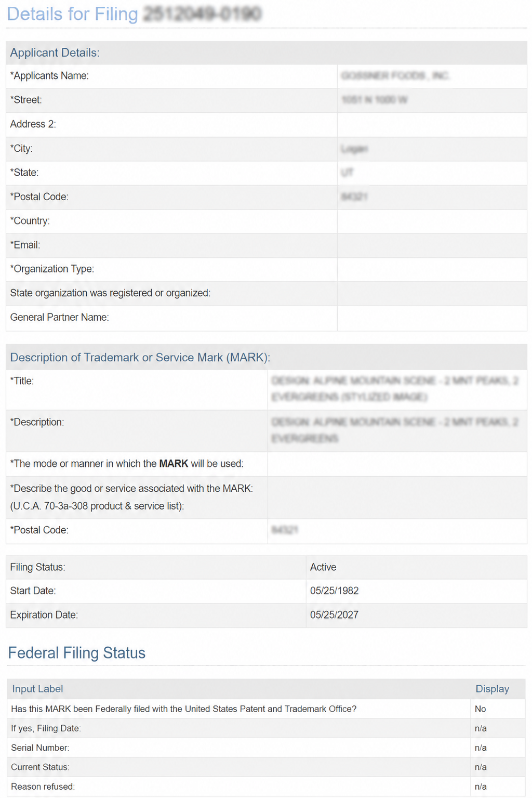Screen dimensions: 532x798
Task: Click the Street address value cell
Action: pyautogui.click(x=432, y=100)
